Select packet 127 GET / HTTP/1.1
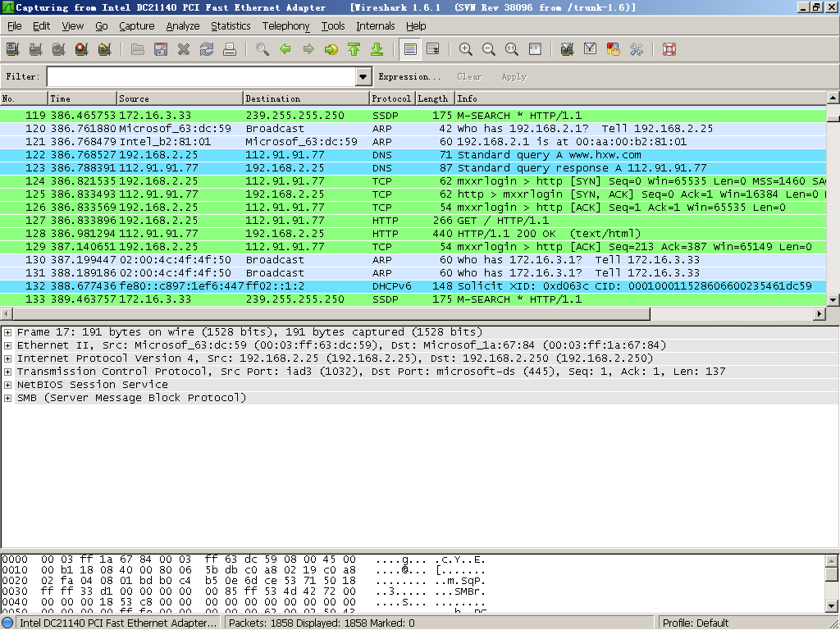 coord(413,221)
